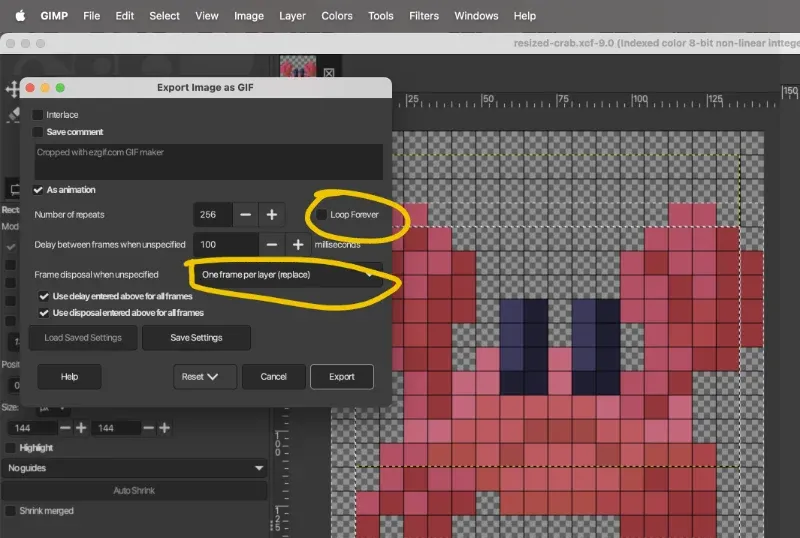
Task: Click the Number of repeats value field
Action: [x=213, y=214]
